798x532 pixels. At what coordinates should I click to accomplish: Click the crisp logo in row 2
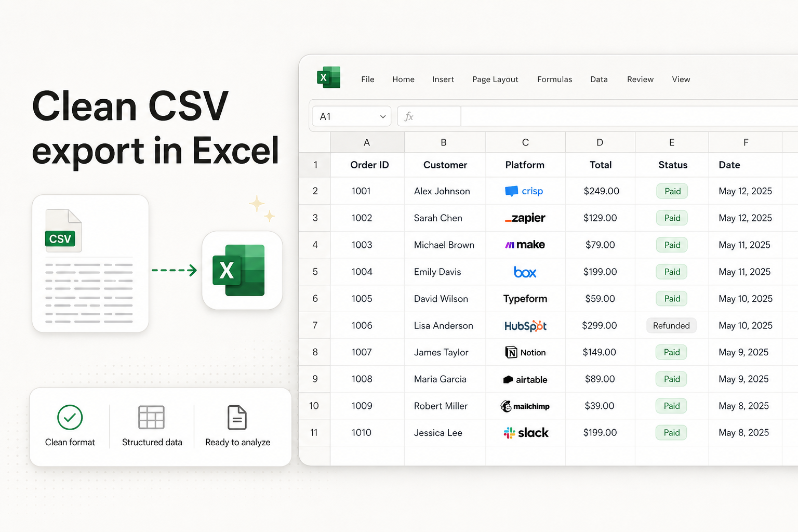(524, 191)
